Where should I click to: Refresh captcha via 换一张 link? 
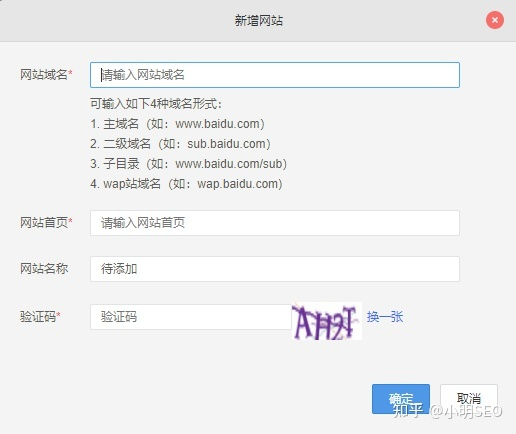point(385,317)
